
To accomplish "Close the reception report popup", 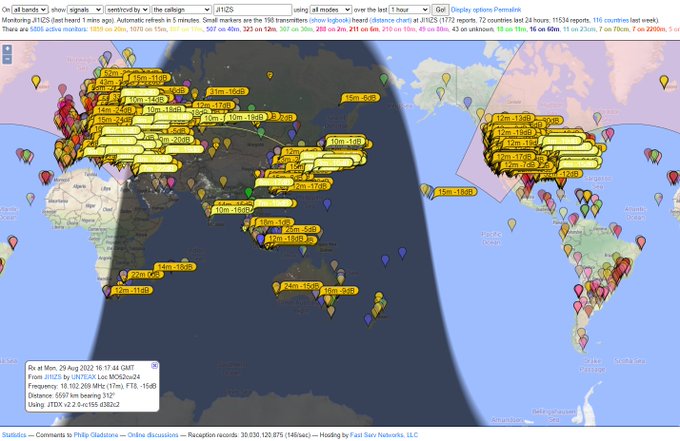I will click(154, 366).
